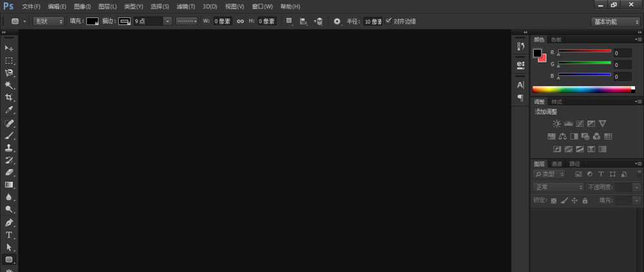Click the R value input field
The height and width of the screenshot is (272, 644).
621,53
